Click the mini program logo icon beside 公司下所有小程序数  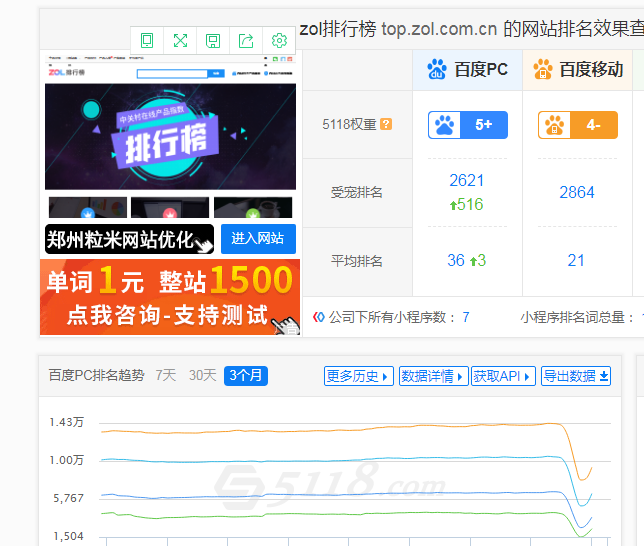(x=319, y=317)
